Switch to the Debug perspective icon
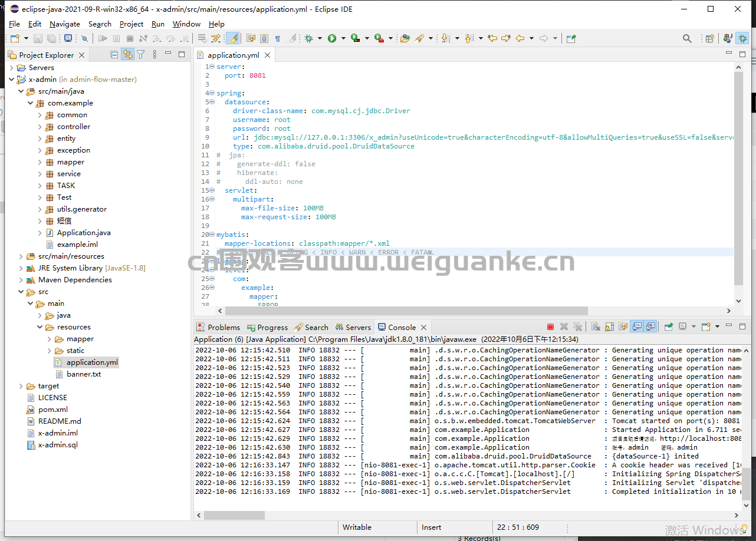 point(743,38)
